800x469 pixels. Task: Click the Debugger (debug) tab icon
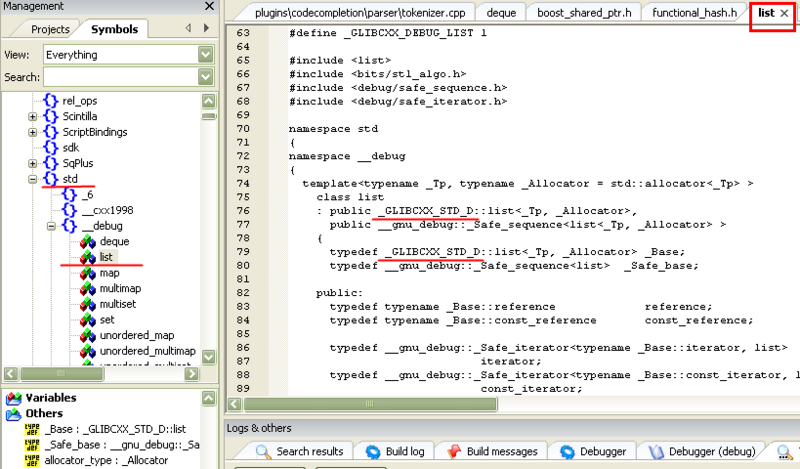click(656, 452)
